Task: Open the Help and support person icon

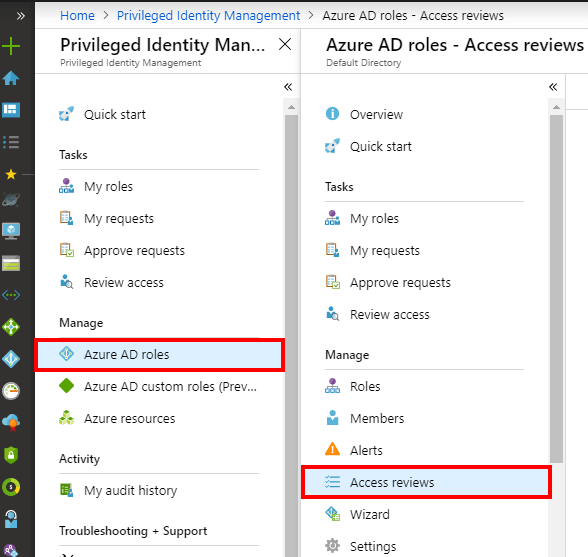Action: (x=11, y=519)
